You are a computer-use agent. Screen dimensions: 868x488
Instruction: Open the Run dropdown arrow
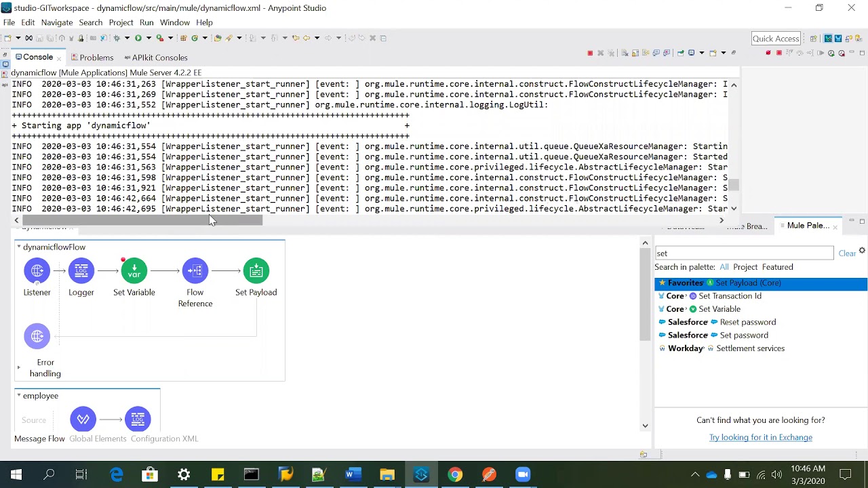[x=149, y=38]
